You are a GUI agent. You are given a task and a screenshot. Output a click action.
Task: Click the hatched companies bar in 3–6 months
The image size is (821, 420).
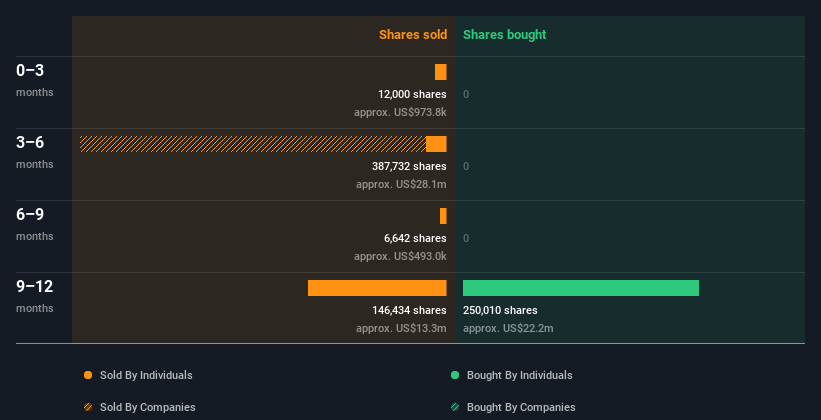(x=253, y=144)
